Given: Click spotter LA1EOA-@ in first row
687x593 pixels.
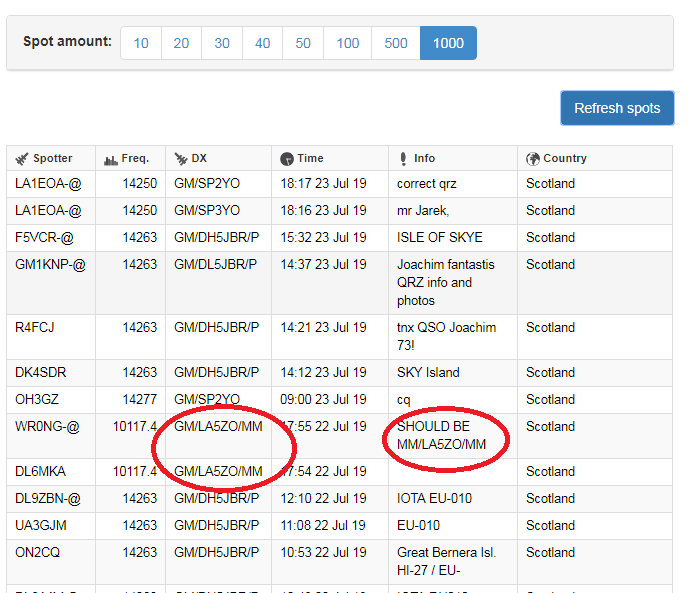Looking at the screenshot, I should (x=48, y=184).
